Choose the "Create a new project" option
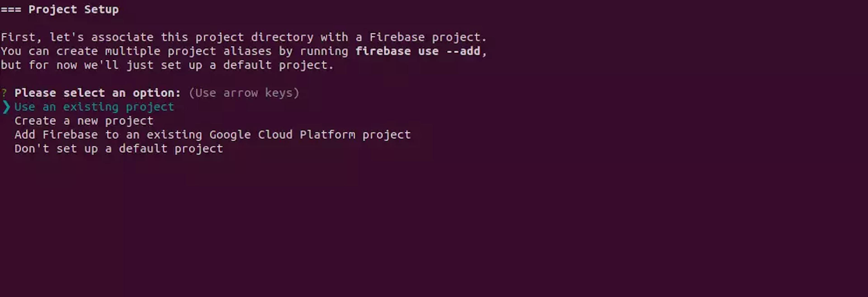 [84, 121]
